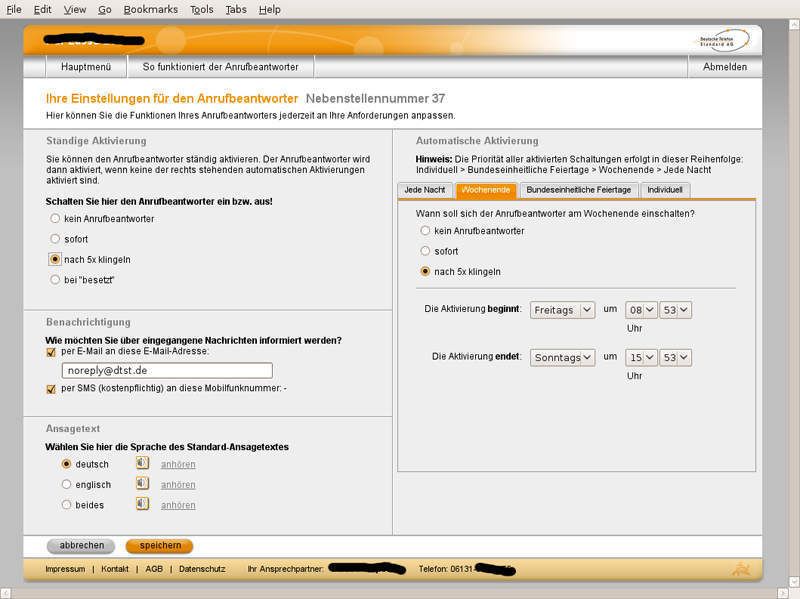Switch to the Wochenende tab

click(x=486, y=190)
